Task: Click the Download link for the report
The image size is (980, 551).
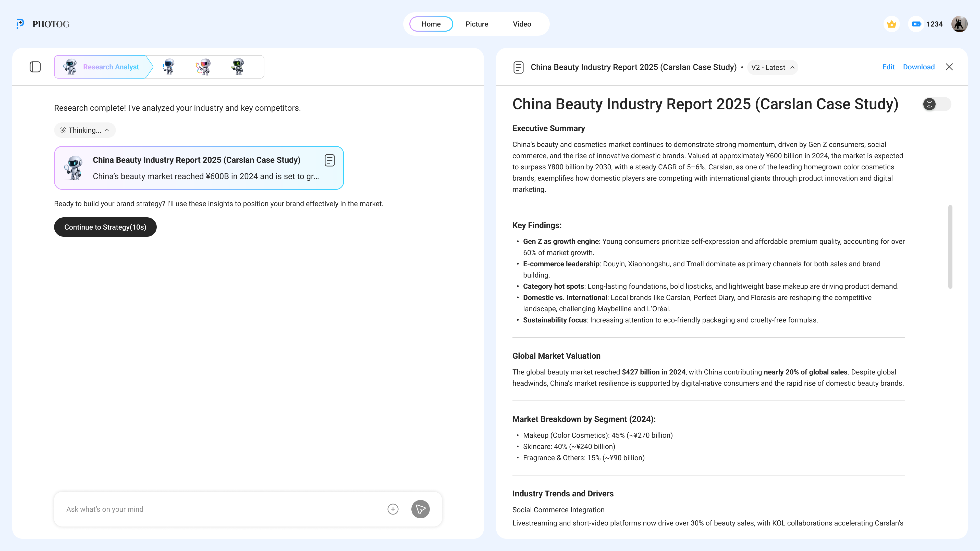Action: (919, 67)
